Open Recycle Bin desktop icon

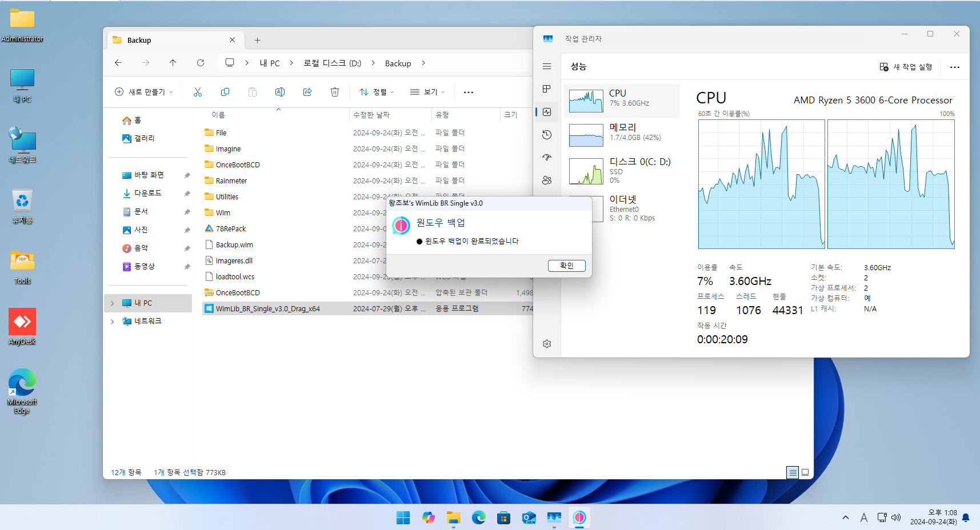point(22,206)
